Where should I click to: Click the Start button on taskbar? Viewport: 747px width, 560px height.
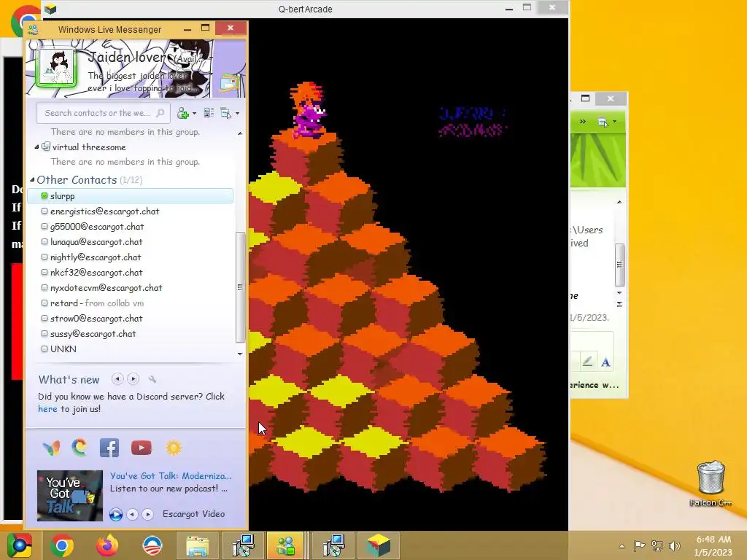19,545
